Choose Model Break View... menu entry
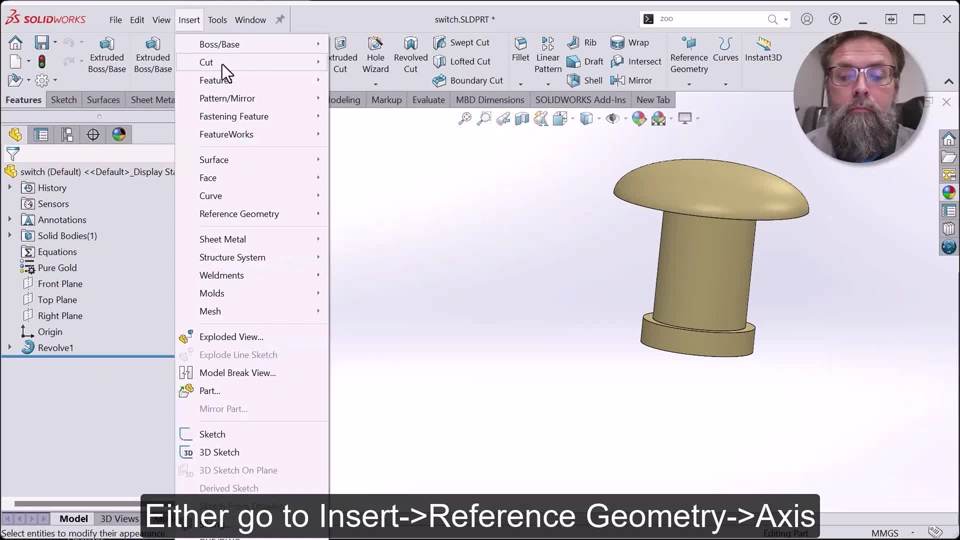The width and height of the screenshot is (960, 540). (x=252, y=372)
